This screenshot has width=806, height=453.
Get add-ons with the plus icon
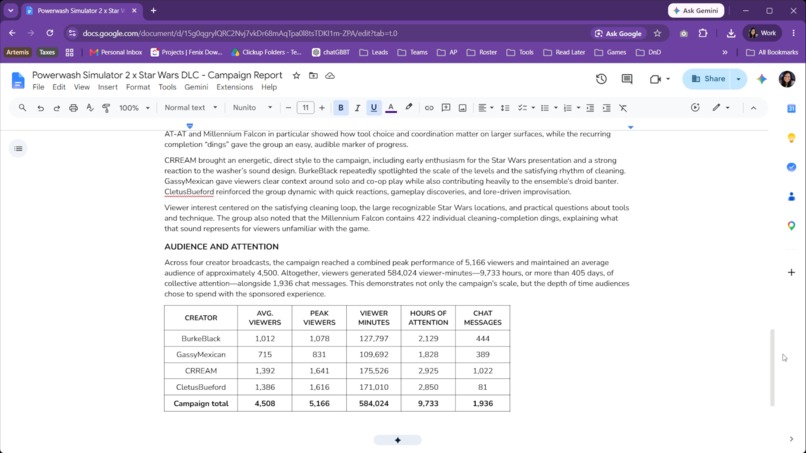791,272
